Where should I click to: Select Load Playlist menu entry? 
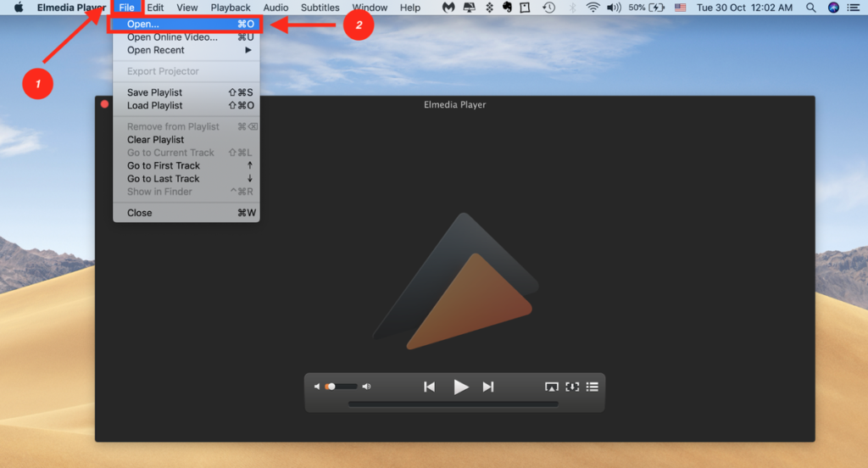[186, 105]
